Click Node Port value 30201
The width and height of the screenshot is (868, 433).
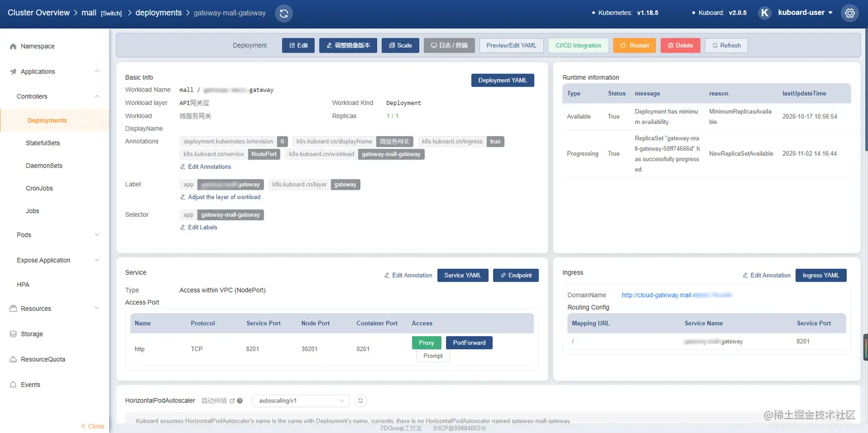[x=309, y=349]
